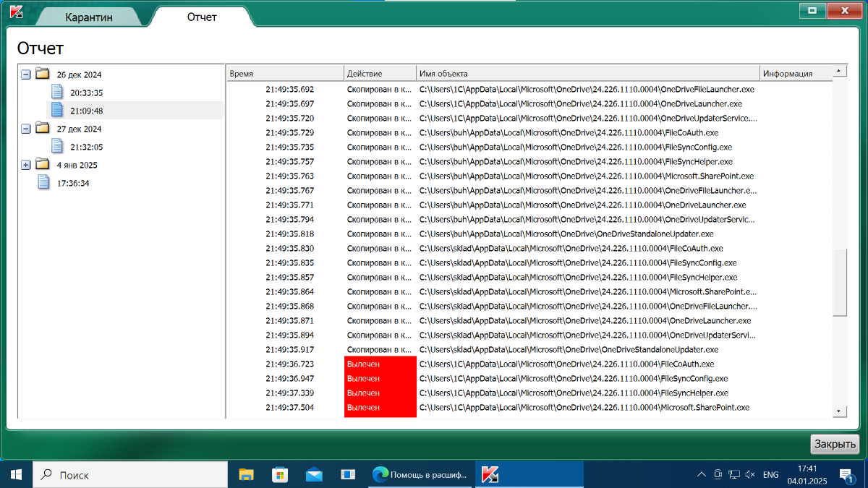Select the Отчет tab
Viewport: 868px width, 488px height.
pos(202,17)
